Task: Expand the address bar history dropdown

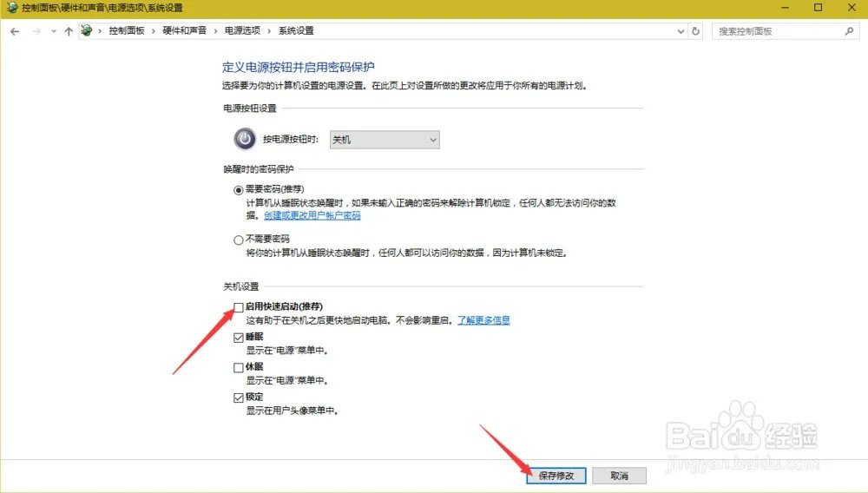Action: pos(681,31)
